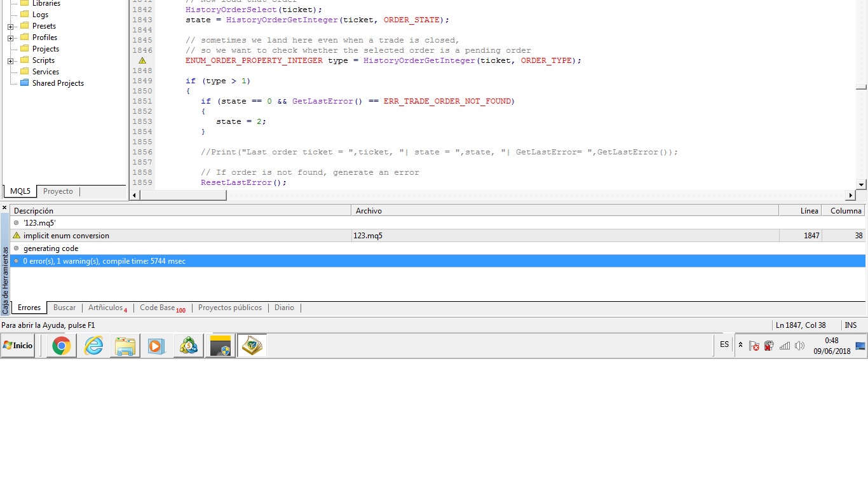Click the warning icon at line 1847
Screen dimensions: 868x488
(142, 60)
